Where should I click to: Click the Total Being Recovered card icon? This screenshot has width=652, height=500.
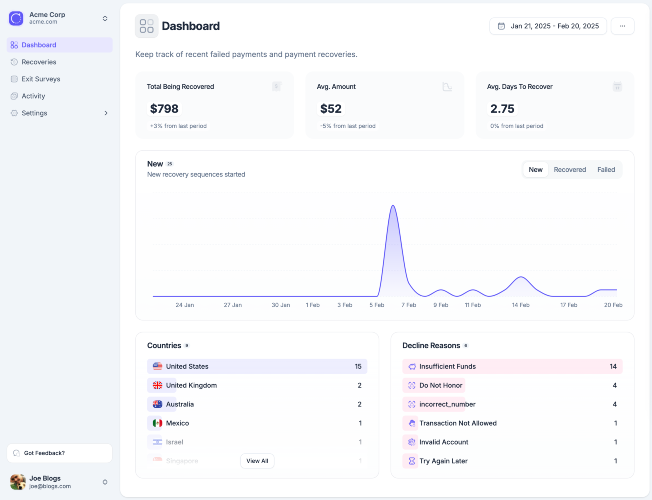tap(276, 87)
